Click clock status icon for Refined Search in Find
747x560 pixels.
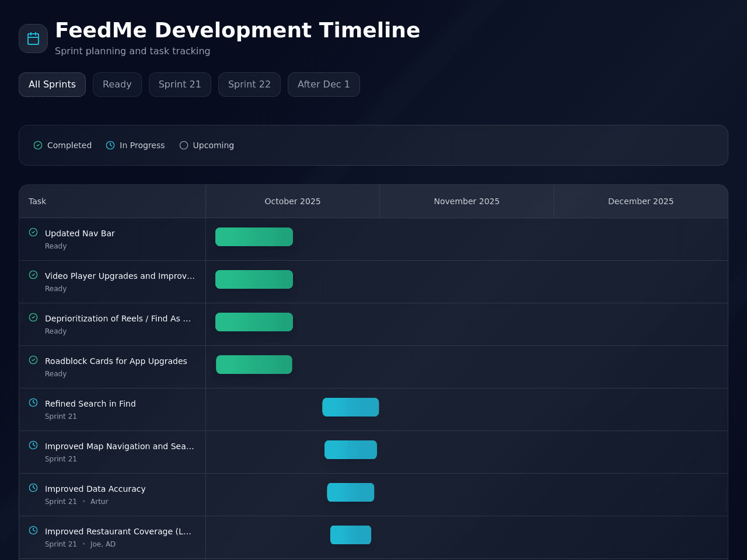(x=33, y=402)
